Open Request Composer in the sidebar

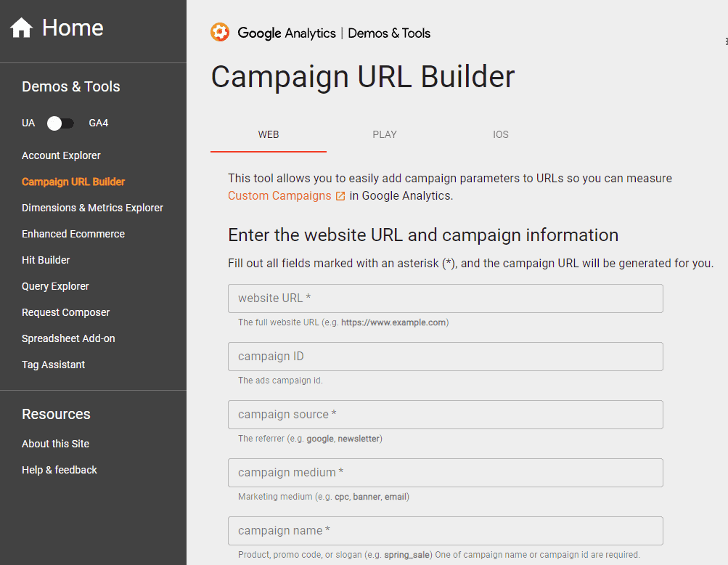65,312
